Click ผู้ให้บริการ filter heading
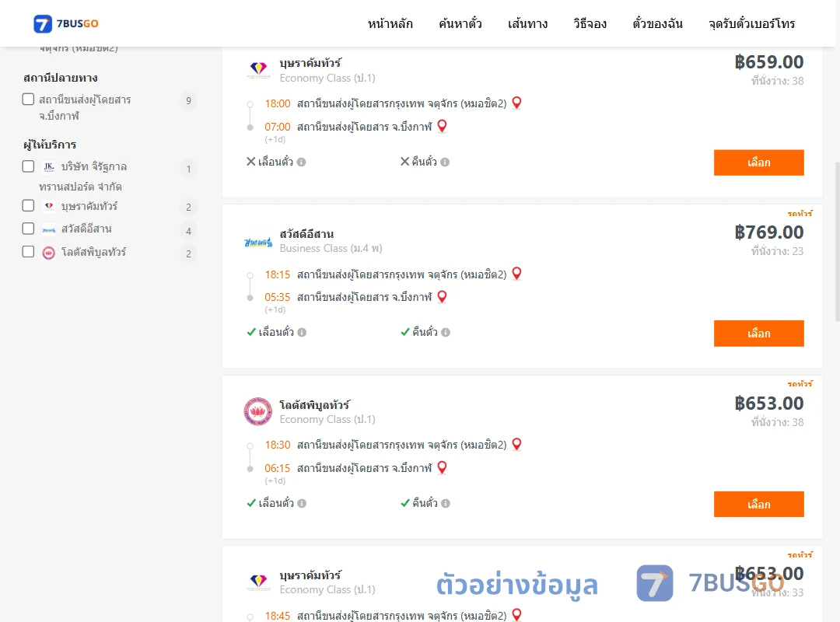Viewport: 840px width, 622px height. (50, 145)
